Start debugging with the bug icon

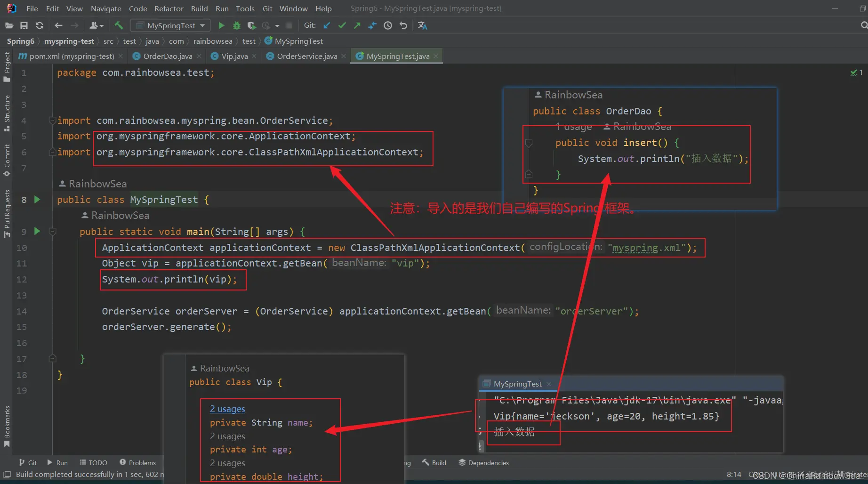[x=237, y=25]
